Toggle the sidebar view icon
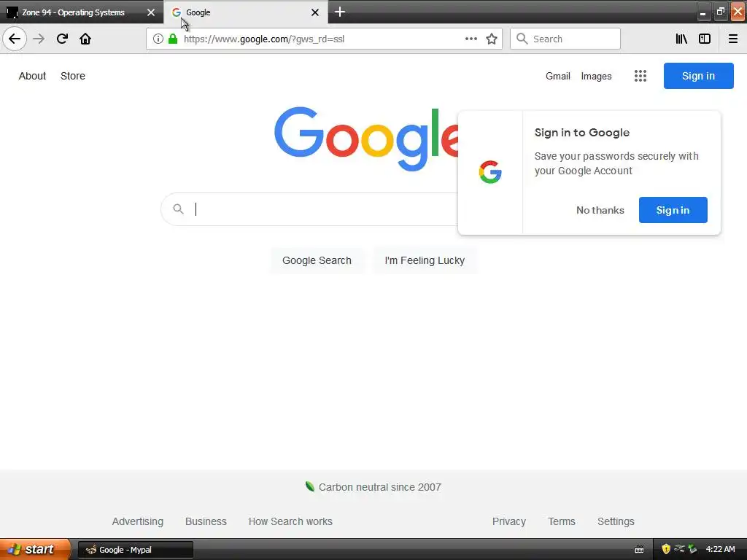The height and width of the screenshot is (560, 747). 705,39
